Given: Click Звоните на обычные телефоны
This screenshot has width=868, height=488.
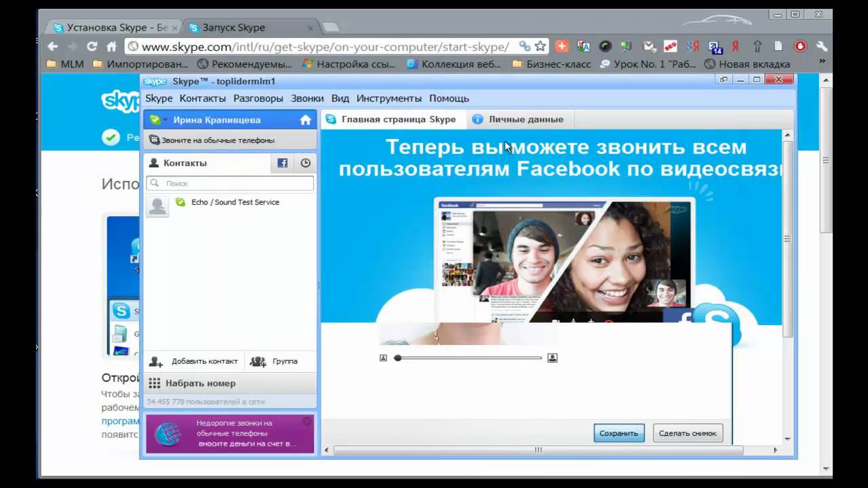Looking at the screenshot, I should pyautogui.click(x=230, y=140).
